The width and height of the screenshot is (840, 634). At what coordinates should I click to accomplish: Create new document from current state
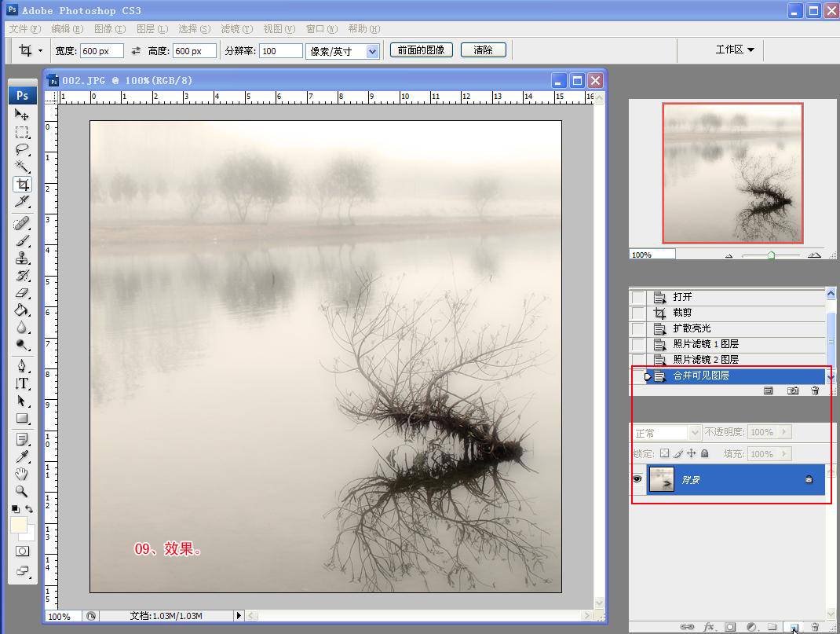point(769,390)
